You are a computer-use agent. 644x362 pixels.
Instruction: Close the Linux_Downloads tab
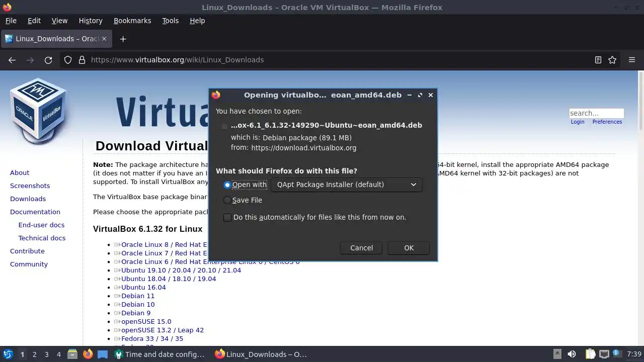coord(104,39)
